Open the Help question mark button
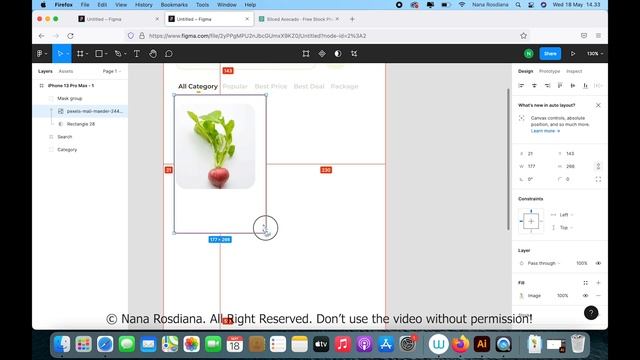The height and width of the screenshot is (360, 640). click(591, 313)
